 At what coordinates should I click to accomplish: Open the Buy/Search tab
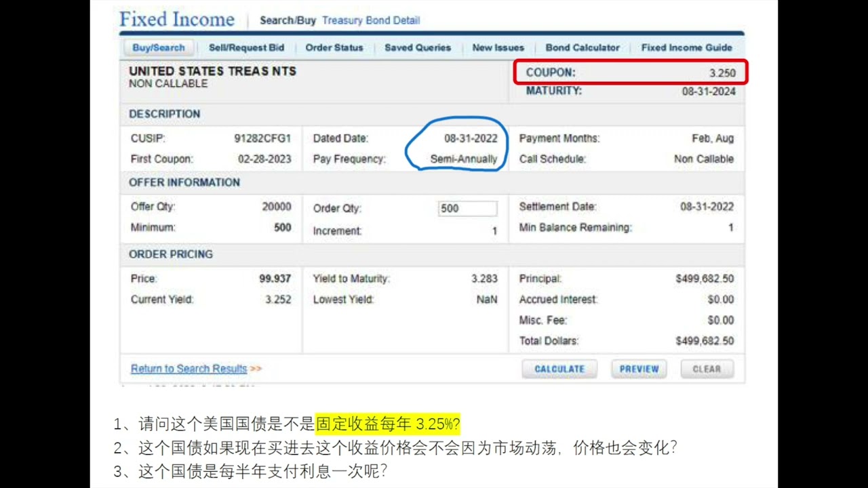click(x=159, y=47)
